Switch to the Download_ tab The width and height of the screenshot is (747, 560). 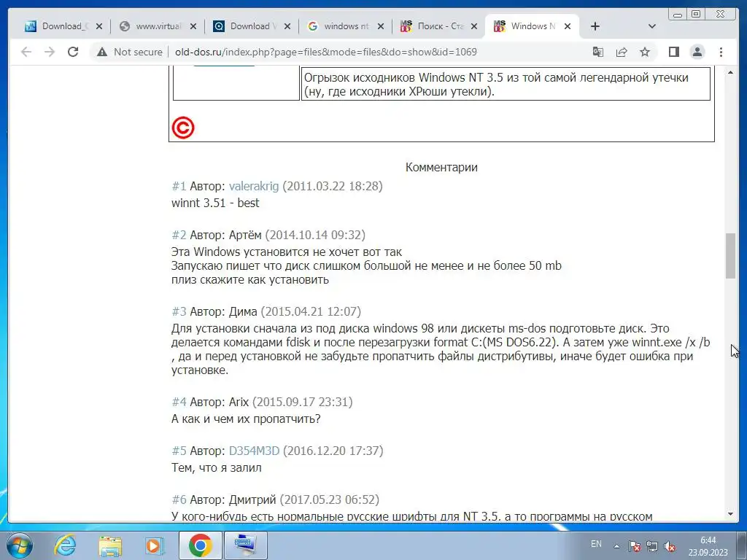[64, 26]
